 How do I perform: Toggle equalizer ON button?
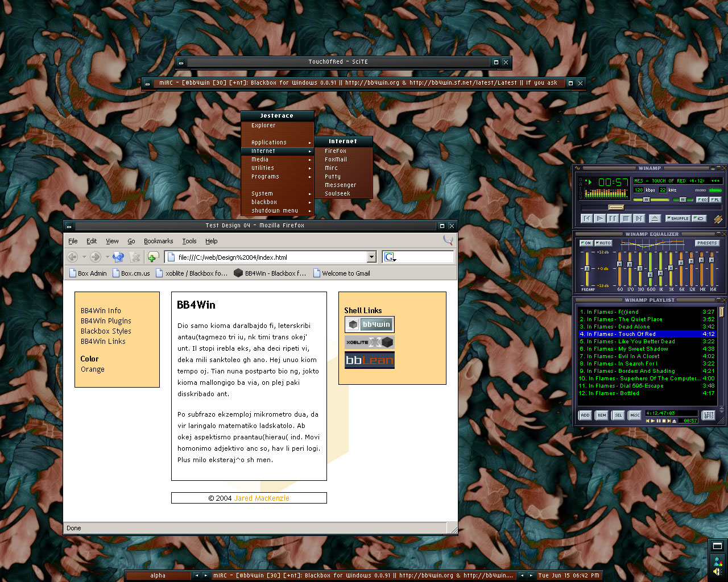(x=586, y=243)
